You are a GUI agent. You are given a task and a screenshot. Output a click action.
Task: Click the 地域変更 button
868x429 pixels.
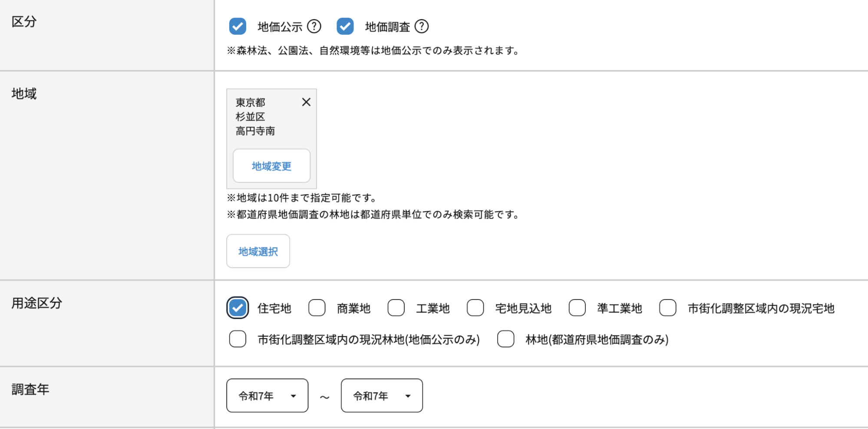point(271,166)
